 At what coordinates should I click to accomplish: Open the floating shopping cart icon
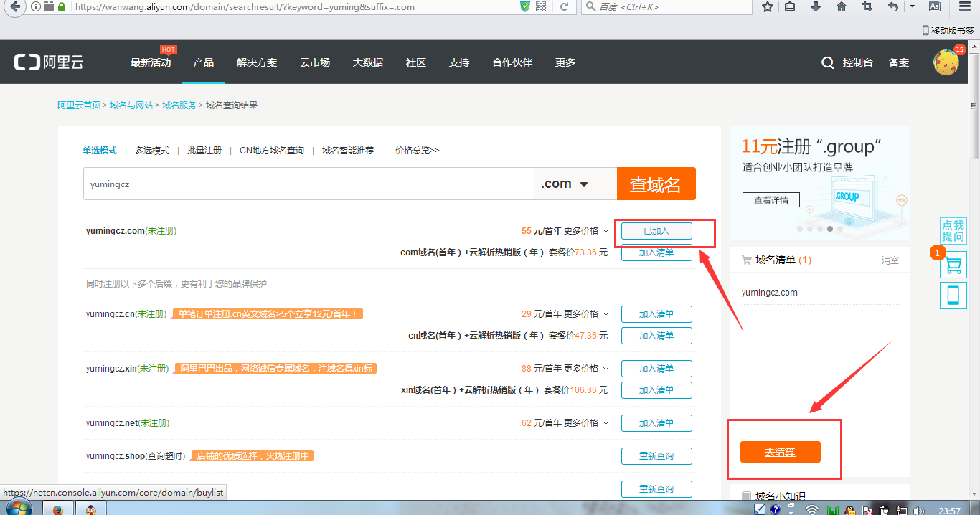point(953,265)
